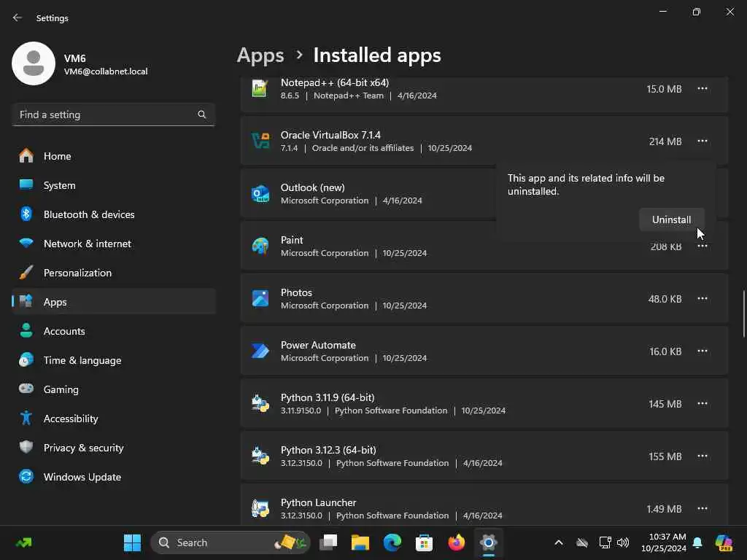Go to the Home settings page
This screenshot has height=560, width=747.
[57, 156]
